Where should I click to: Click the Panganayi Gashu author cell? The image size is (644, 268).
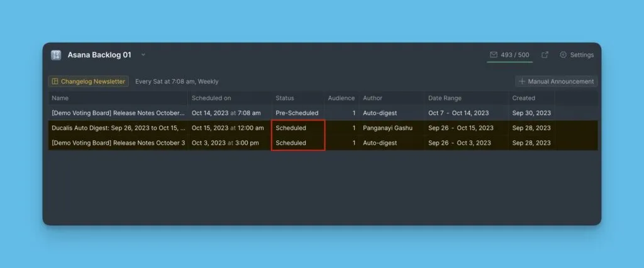tap(389, 128)
